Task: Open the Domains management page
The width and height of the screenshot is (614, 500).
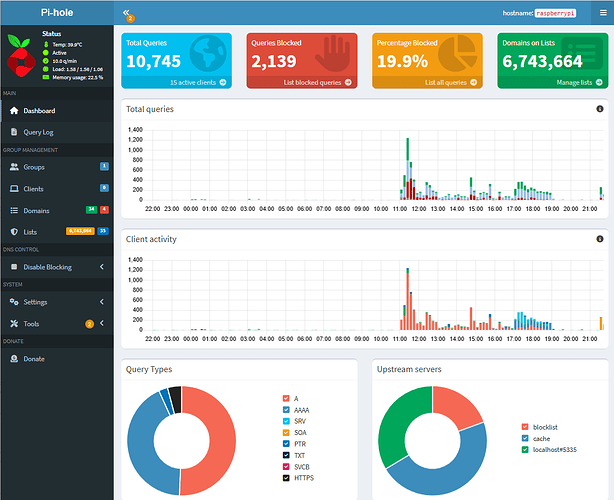Action: pos(36,210)
